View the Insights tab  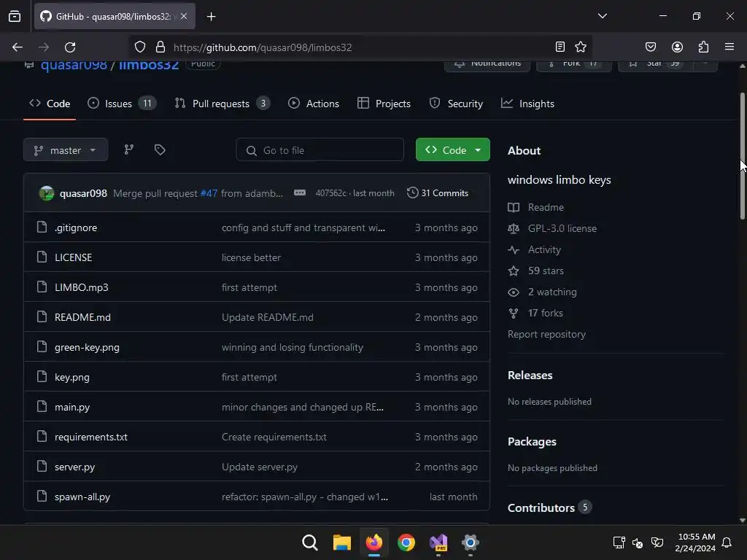[x=528, y=104]
